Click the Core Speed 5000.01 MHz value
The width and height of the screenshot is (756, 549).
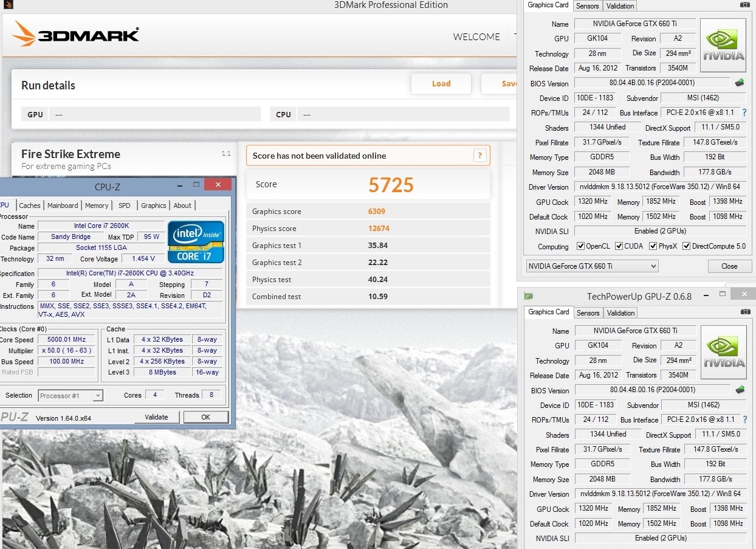[x=66, y=339]
